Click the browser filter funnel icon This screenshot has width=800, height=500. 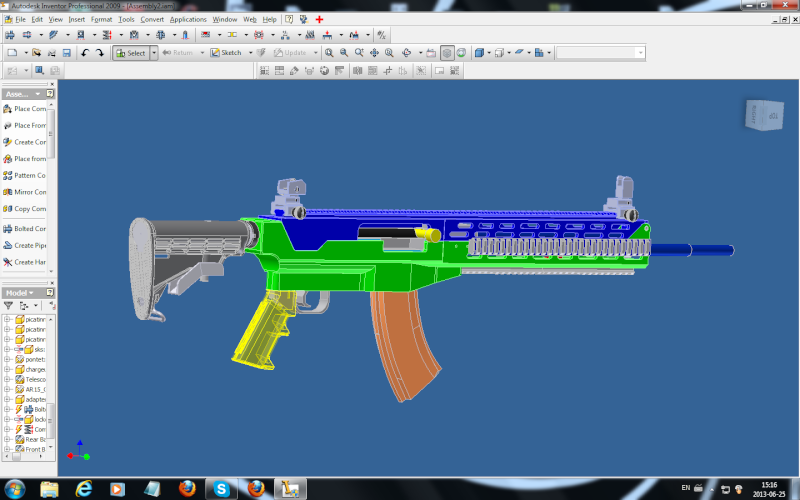[8, 306]
